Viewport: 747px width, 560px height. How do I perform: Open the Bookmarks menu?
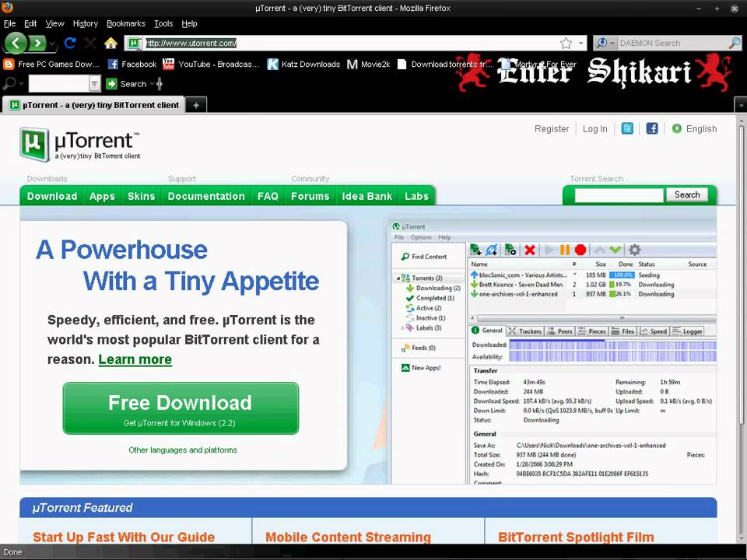(x=126, y=23)
